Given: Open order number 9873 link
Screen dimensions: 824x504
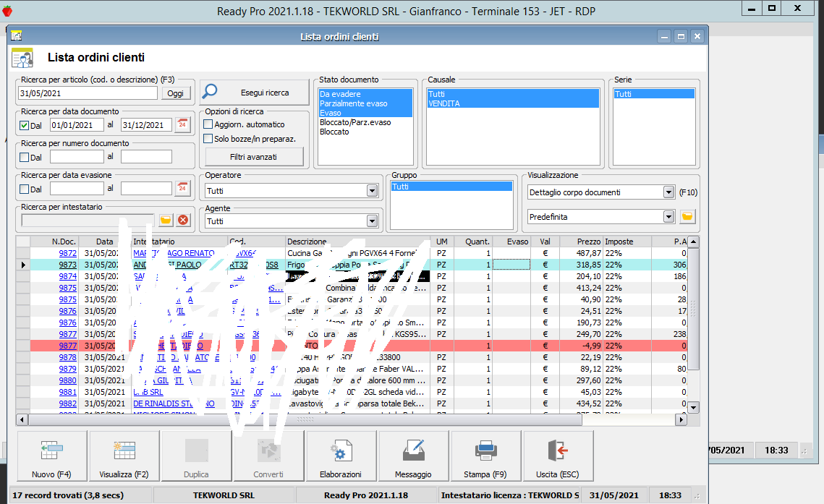Looking at the screenshot, I should click(x=68, y=265).
